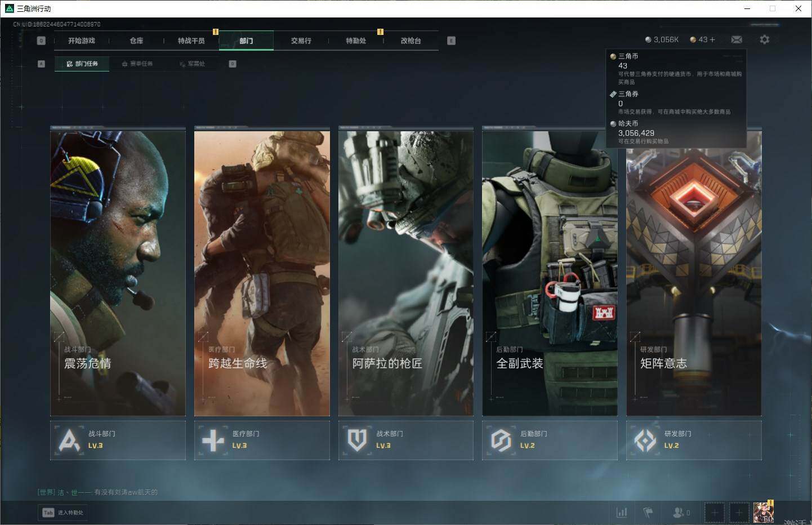Click the player avatar portrait

point(764,513)
